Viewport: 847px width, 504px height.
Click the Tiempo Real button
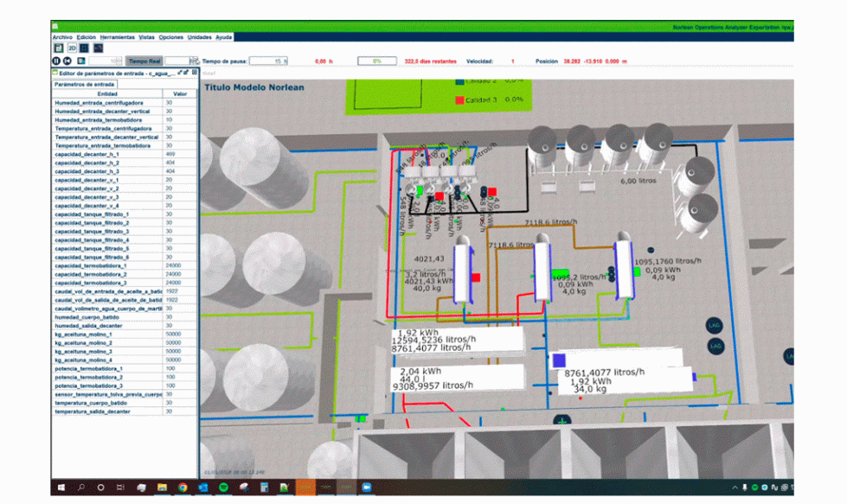[x=144, y=61]
